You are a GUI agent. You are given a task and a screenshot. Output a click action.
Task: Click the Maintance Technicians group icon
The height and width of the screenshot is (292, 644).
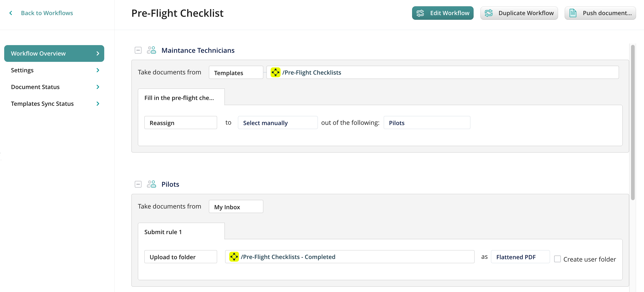pyautogui.click(x=151, y=50)
